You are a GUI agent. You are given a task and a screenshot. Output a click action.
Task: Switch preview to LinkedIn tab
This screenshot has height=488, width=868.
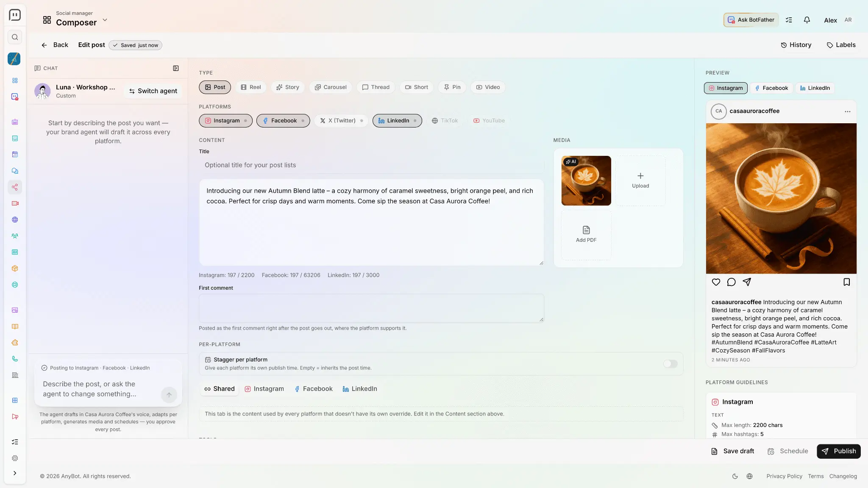click(815, 88)
